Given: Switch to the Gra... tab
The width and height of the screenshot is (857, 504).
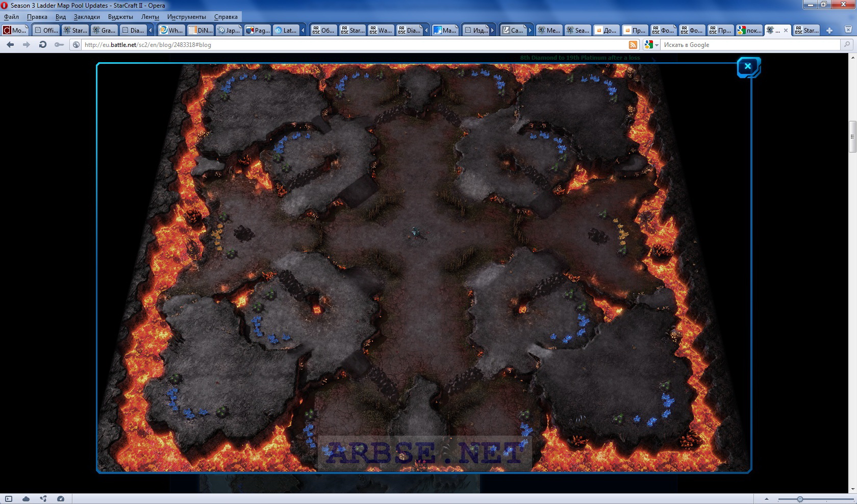Looking at the screenshot, I should [x=104, y=30].
